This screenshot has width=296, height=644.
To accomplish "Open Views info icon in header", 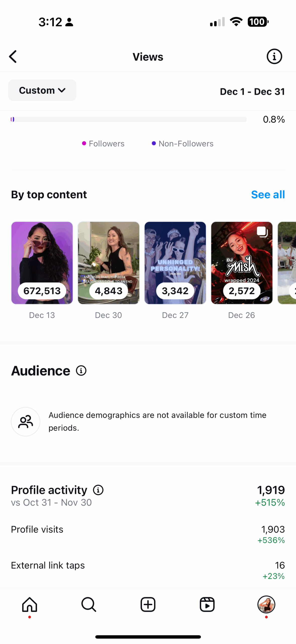I will click(x=274, y=56).
